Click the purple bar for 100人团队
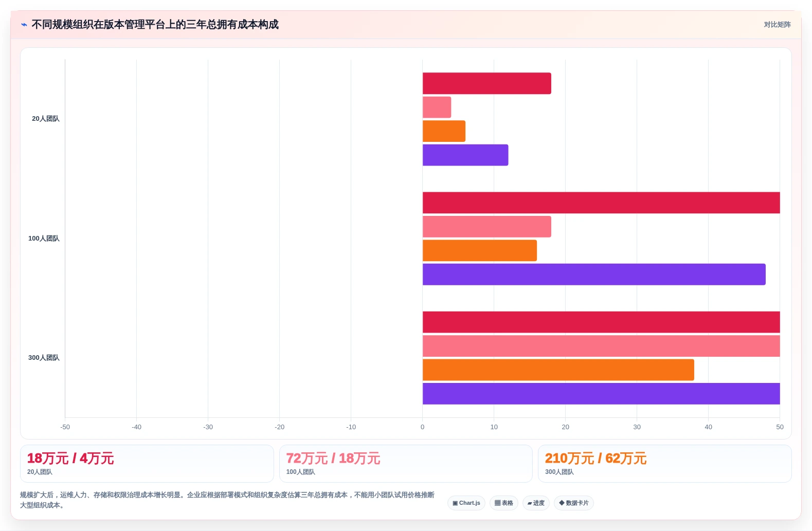The height and width of the screenshot is (531, 812). click(x=594, y=274)
